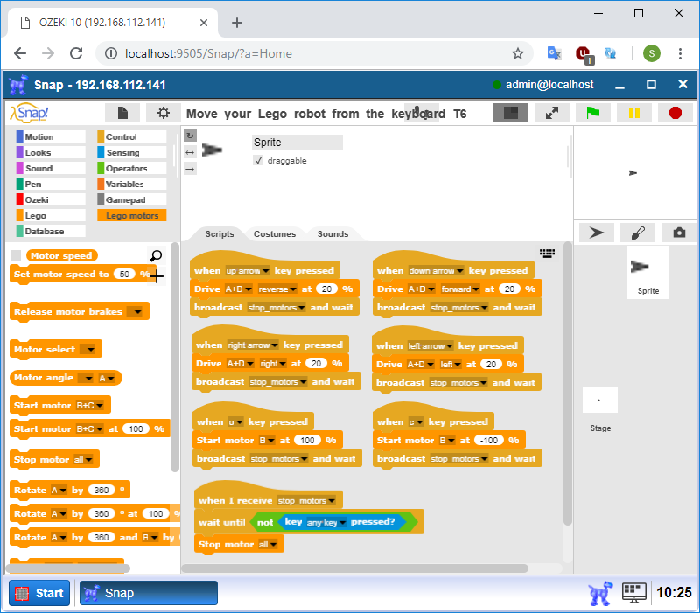Viewport: 700px width, 613px height.
Task: Toggle the Motor speed watcher checkbox
Action: pos(16,255)
